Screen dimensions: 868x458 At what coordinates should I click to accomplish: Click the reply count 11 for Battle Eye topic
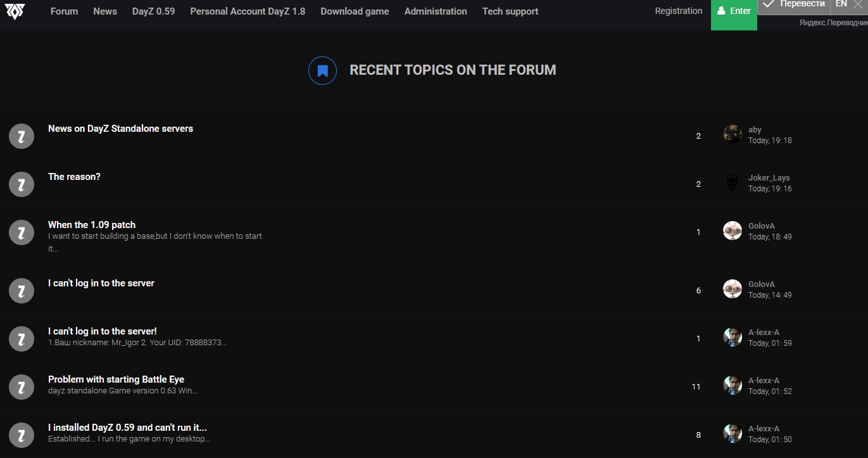[x=696, y=386]
